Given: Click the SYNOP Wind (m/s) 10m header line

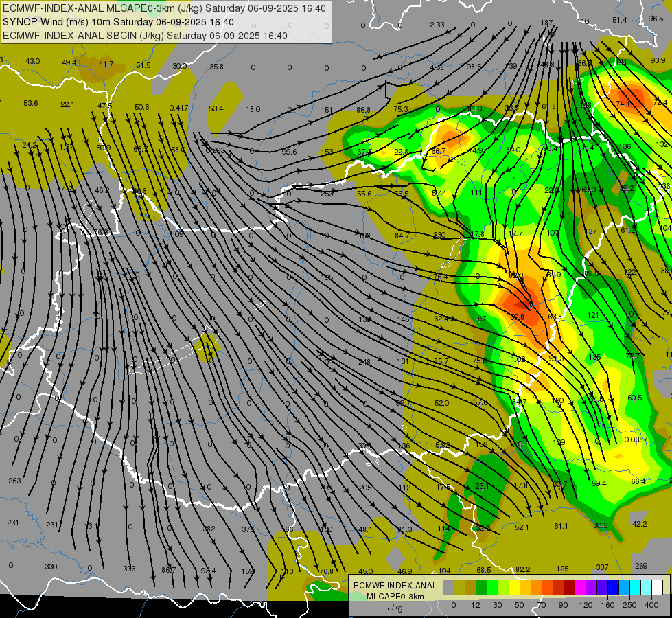Looking at the screenshot, I should 118,22.
